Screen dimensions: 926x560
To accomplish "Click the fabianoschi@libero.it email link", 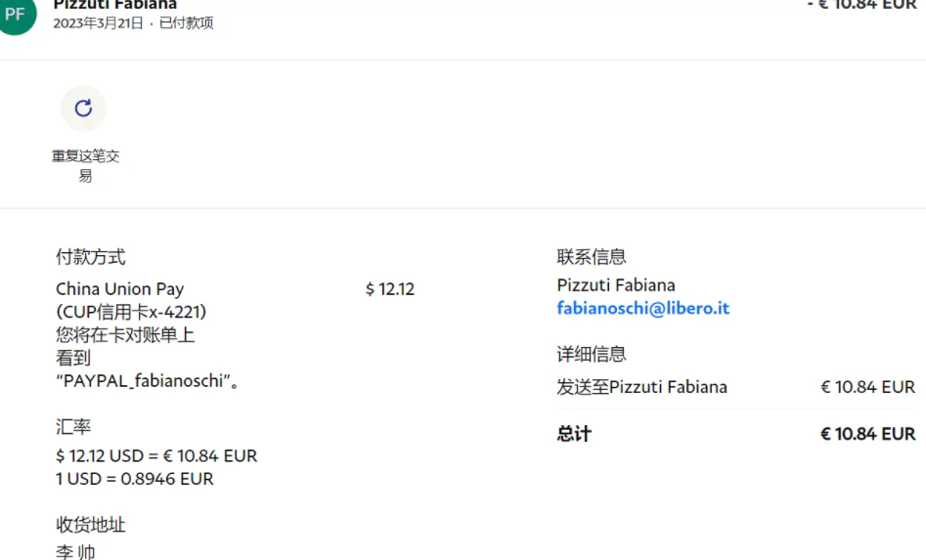I will pos(642,309).
